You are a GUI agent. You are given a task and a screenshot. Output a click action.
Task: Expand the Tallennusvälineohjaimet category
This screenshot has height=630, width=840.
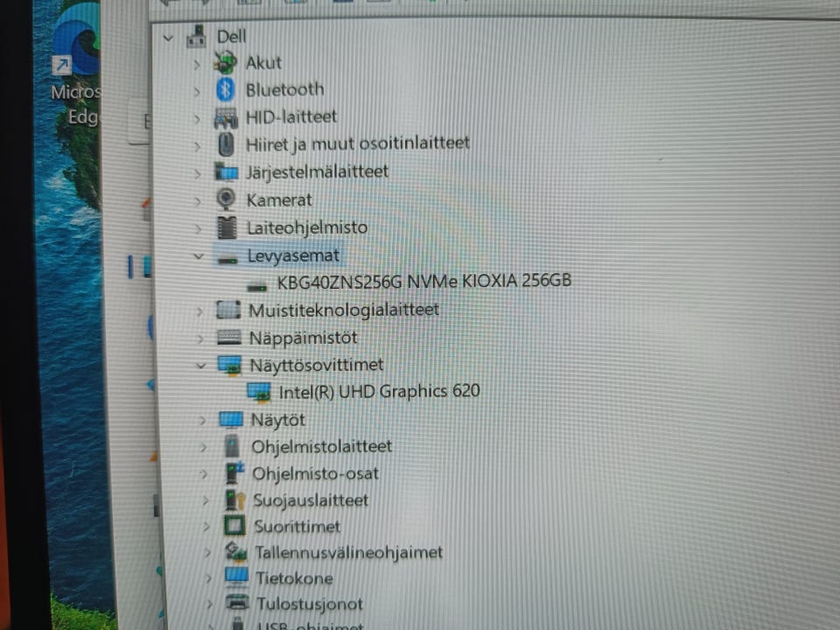tap(208, 552)
